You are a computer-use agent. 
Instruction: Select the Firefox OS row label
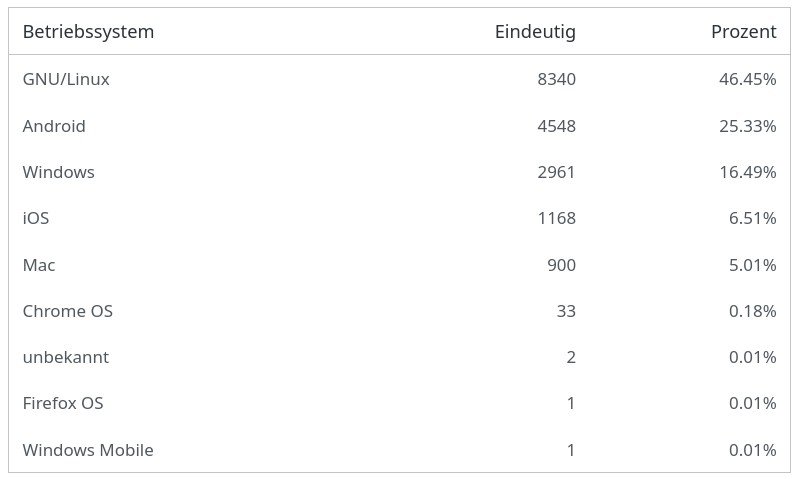[x=63, y=403]
